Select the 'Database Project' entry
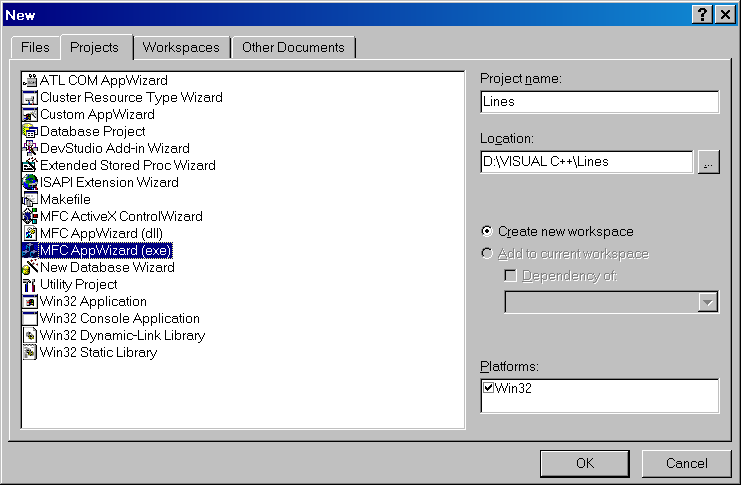 93,131
